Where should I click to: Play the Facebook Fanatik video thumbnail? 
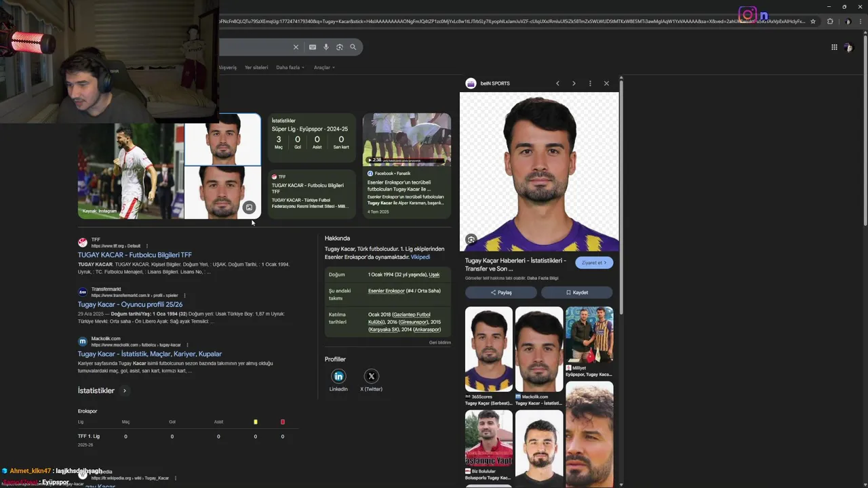pos(407,140)
